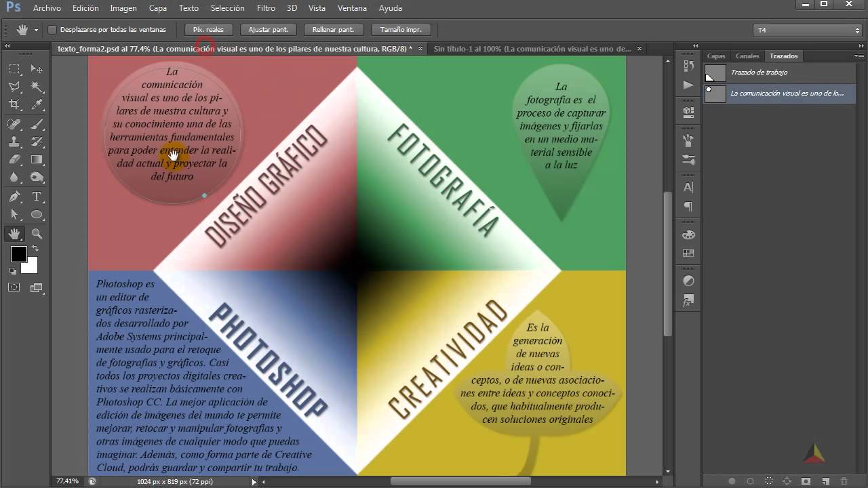Open the Hand tool preset picker dropdown

tap(36, 30)
